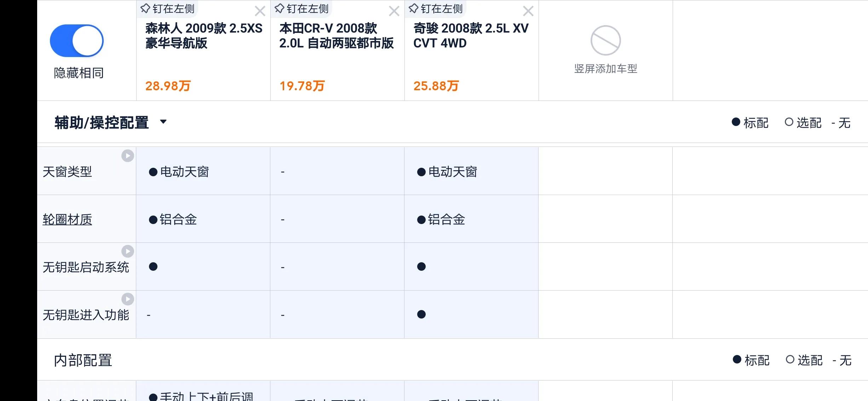Screen dimensions: 868x401
Task: Select the 内部配置 section header
Action: pos(82,360)
